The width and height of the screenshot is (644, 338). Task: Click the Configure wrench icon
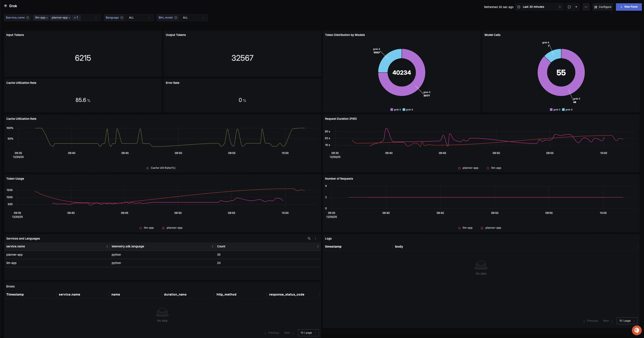point(596,7)
